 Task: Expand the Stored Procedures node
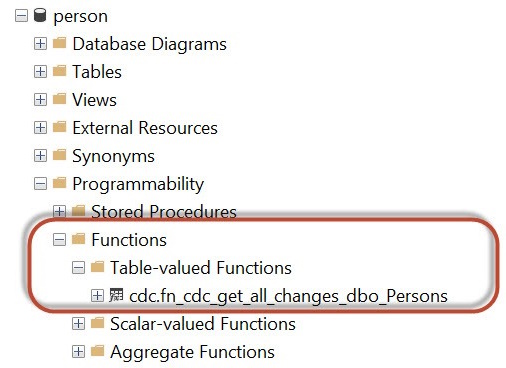tap(59, 211)
